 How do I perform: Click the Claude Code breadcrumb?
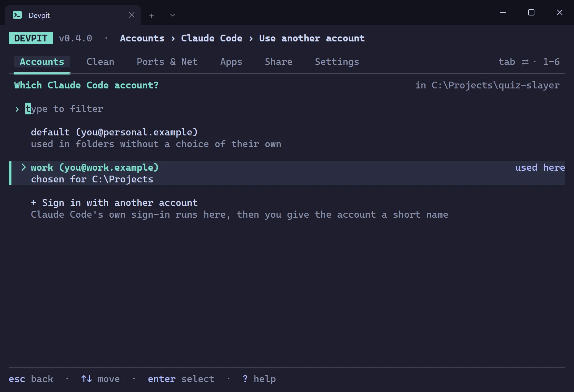coord(212,38)
